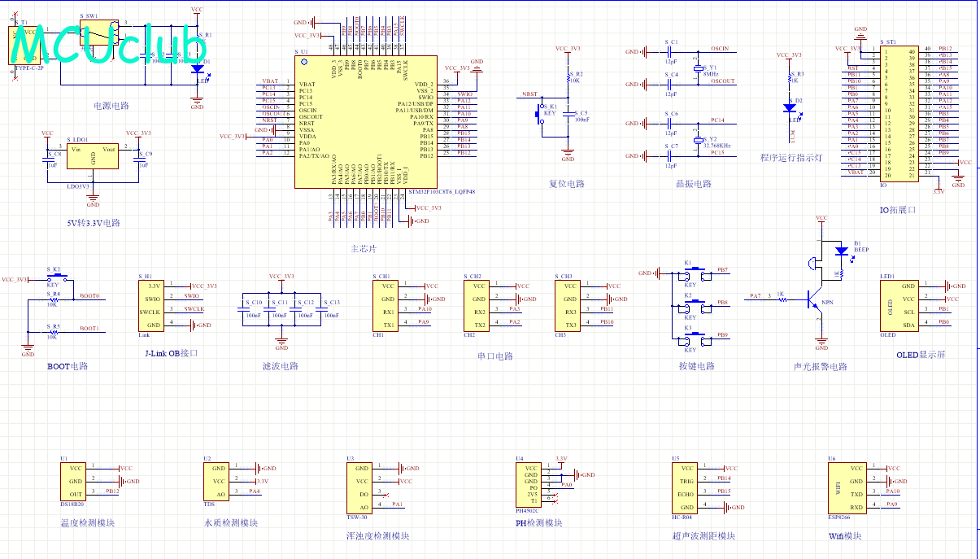The height and width of the screenshot is (559, 980).
Task: Click the 8MHz crystal Y1
Action: [697, 69]
